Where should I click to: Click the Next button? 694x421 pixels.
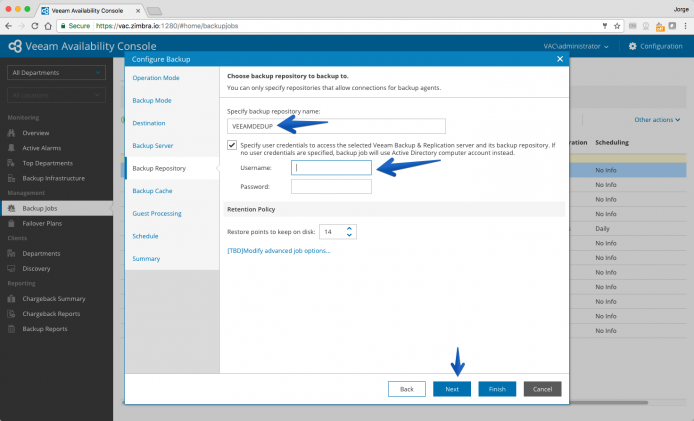click(x=452, y=389)
